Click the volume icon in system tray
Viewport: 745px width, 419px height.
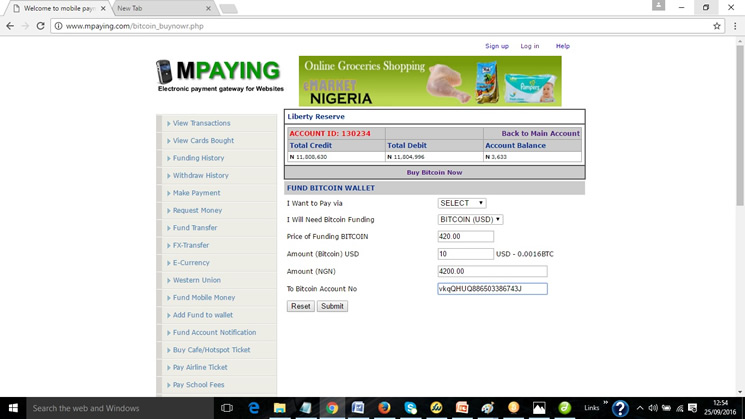click(653, 408)
